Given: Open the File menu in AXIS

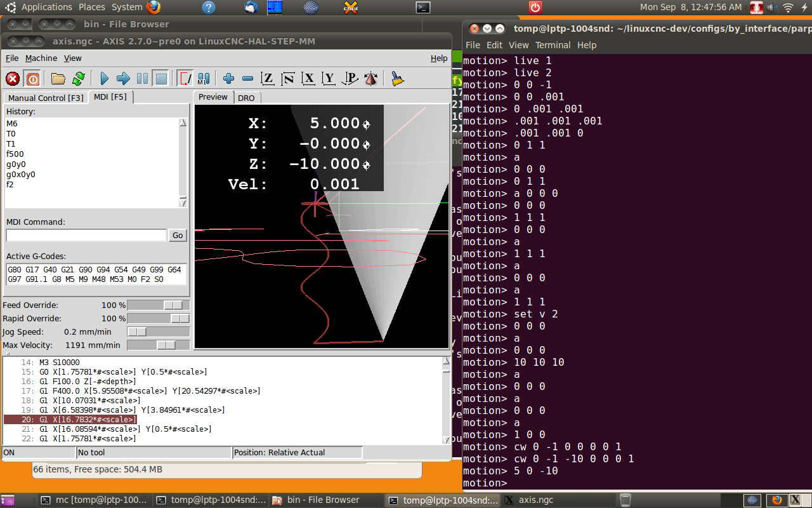Looking at the screenshot, I should click(x=12, y=58).
